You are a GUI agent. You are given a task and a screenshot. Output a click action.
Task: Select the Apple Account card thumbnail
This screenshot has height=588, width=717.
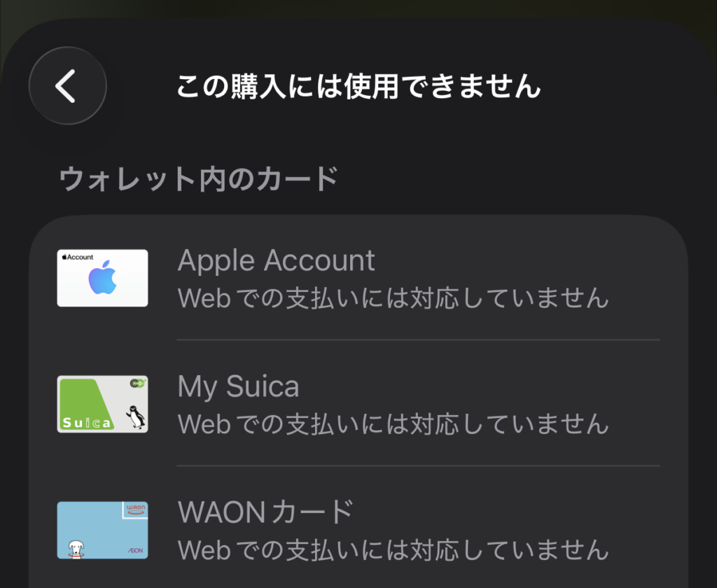(x=102, y=278)
